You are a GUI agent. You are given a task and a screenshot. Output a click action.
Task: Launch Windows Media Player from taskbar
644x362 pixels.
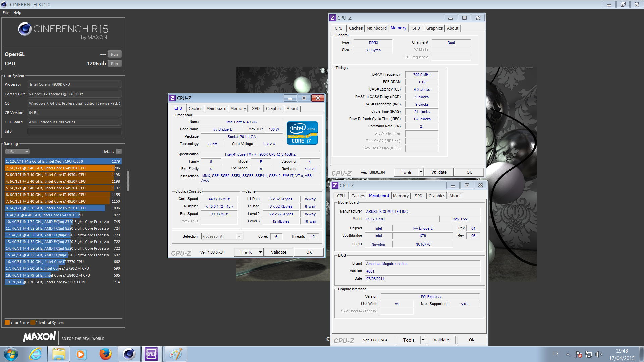pyautogui.click(x=80, y=354)
